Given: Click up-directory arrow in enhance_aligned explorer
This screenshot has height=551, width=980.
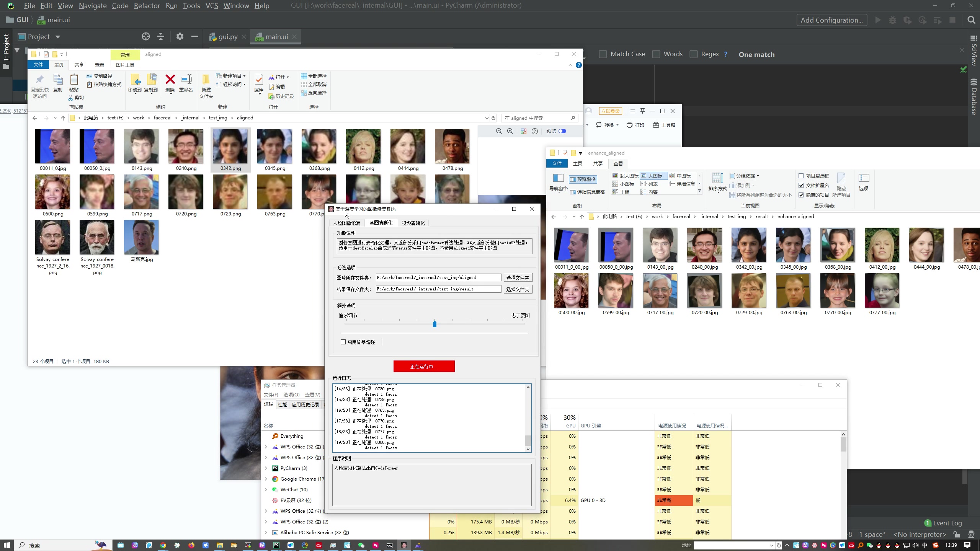Looking at the screenshot, I should click(582, 217).
